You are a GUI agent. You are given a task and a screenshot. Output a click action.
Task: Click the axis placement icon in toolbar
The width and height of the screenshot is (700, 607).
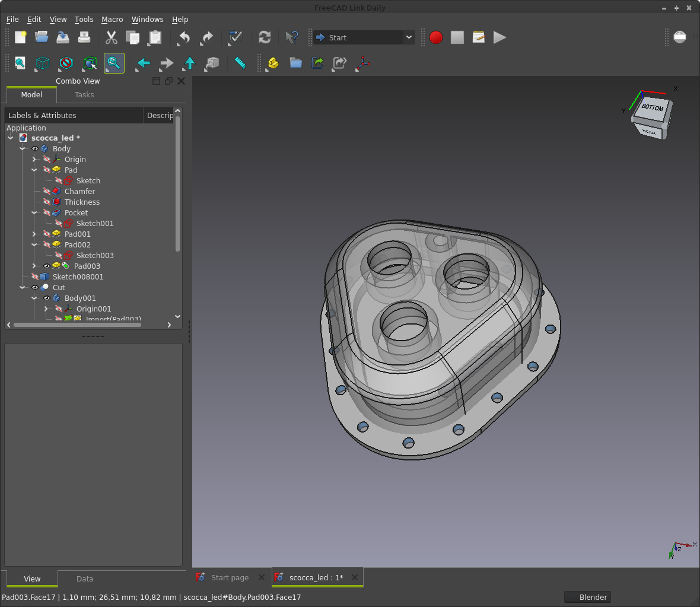pyautogui.click(x=363, y=63)
